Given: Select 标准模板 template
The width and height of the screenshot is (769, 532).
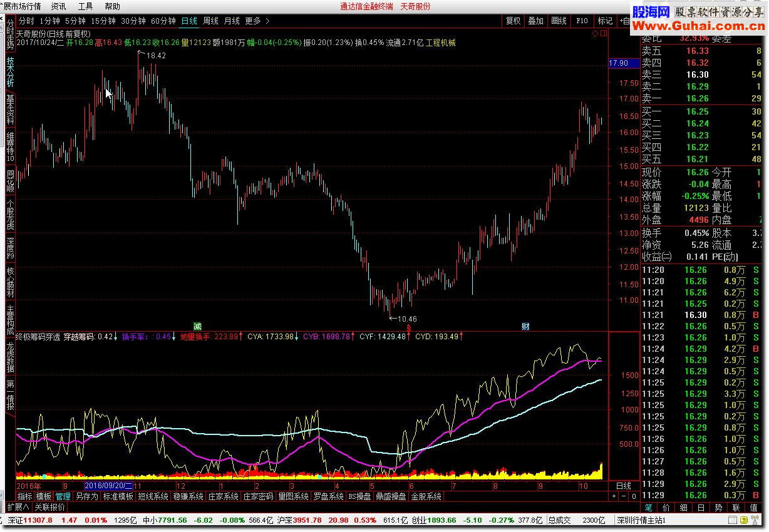Looking at the screenshot, I should tap(118, 496).
